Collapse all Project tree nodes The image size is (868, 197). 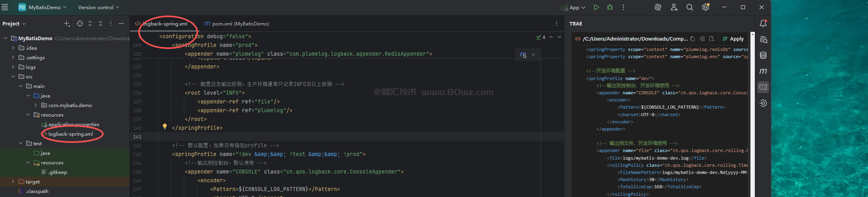click(x=100, y=24)
